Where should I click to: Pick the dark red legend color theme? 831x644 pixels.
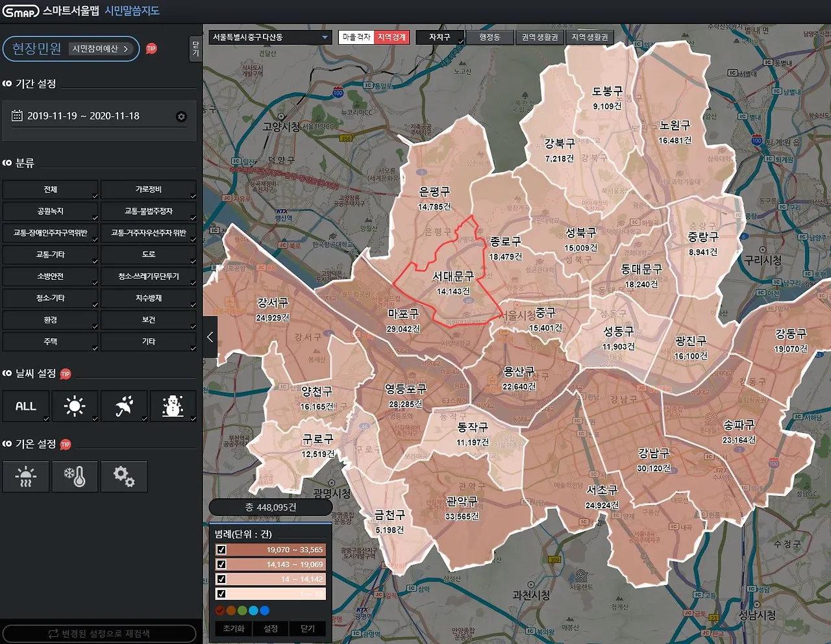(220, 610)
